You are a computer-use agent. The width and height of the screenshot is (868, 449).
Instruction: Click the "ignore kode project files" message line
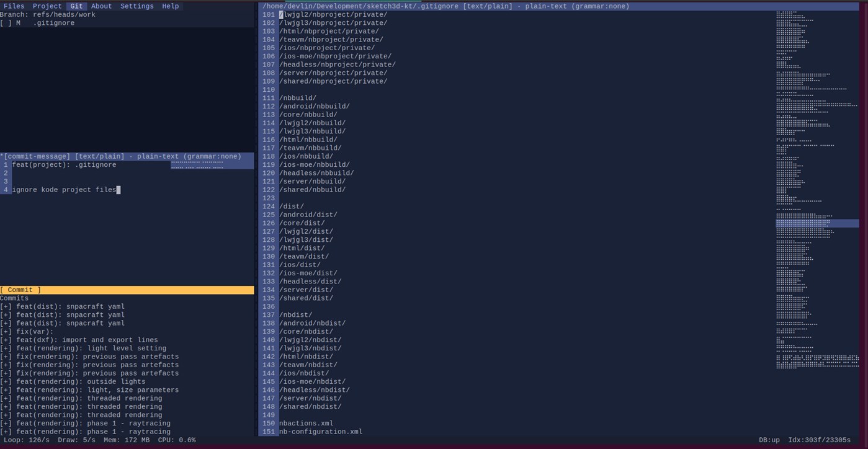coord(64,190)
